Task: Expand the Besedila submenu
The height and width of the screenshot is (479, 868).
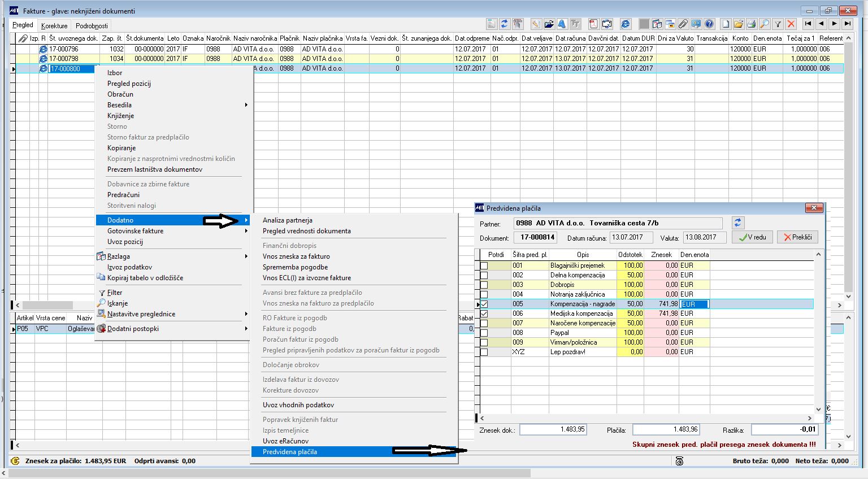Action: pyautogui.click(x=173, y=105)
